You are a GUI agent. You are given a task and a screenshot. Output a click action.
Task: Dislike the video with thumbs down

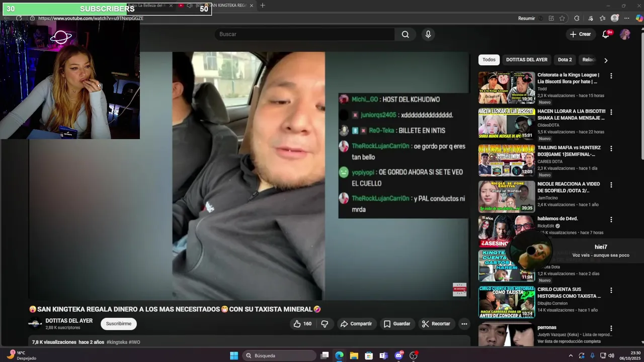click(x=325, y=324)
